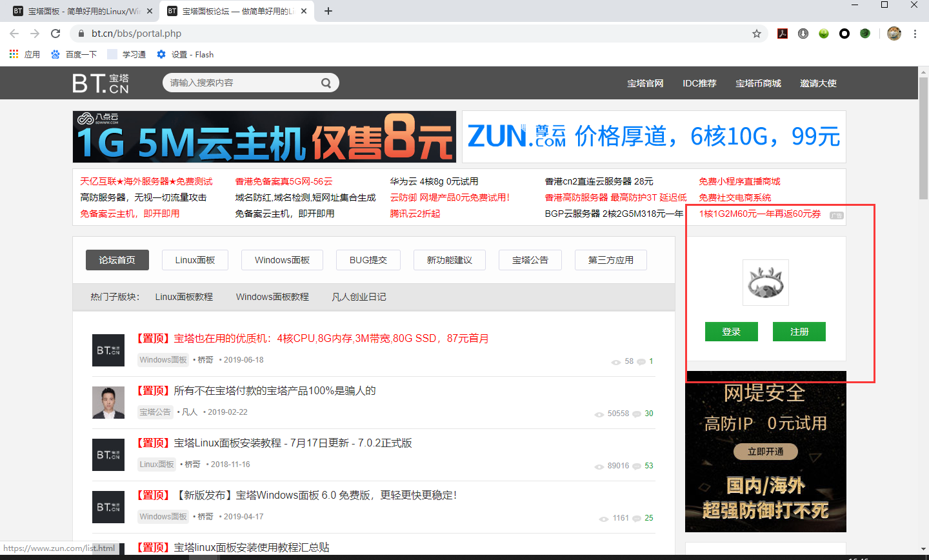This screenshot has height=560, width=929.
Task: Click the green 登录 button
Action: [x=732, y=332]
